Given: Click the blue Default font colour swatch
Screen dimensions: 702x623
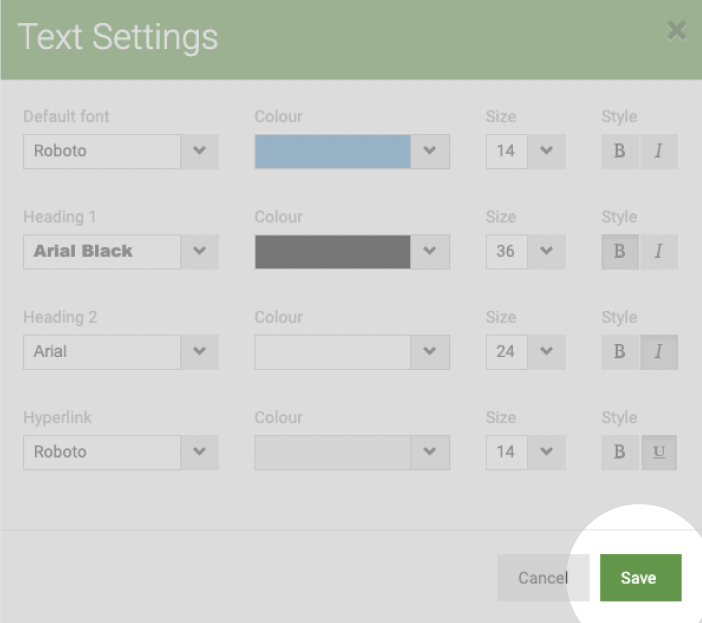Looking at the screenshot, I should pos(333,151).
